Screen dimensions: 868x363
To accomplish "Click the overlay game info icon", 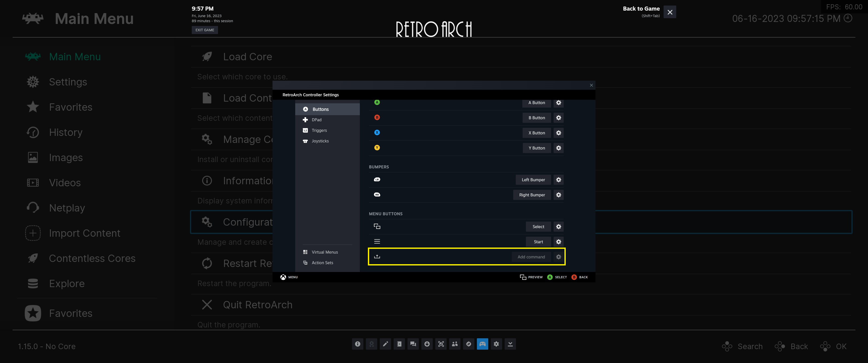I will (358, 344).
